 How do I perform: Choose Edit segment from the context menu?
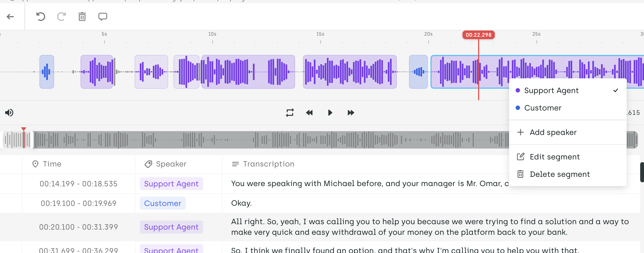(568, 157)
